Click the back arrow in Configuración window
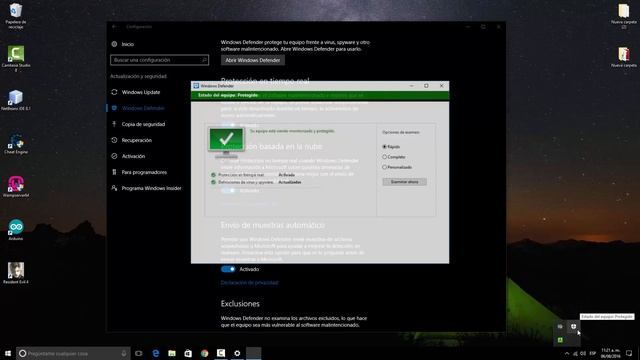The image size is (640, 360). (x=114, y=27)
